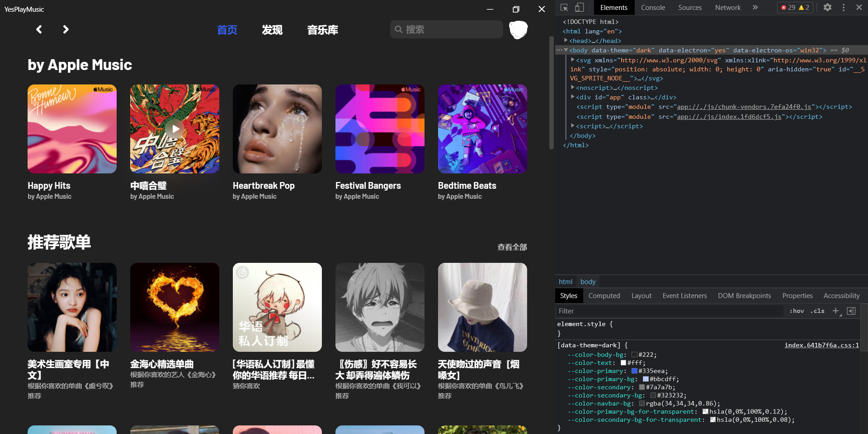
Task: Open the Heartbreak Pop cover thumbnail
Action: 277,129
